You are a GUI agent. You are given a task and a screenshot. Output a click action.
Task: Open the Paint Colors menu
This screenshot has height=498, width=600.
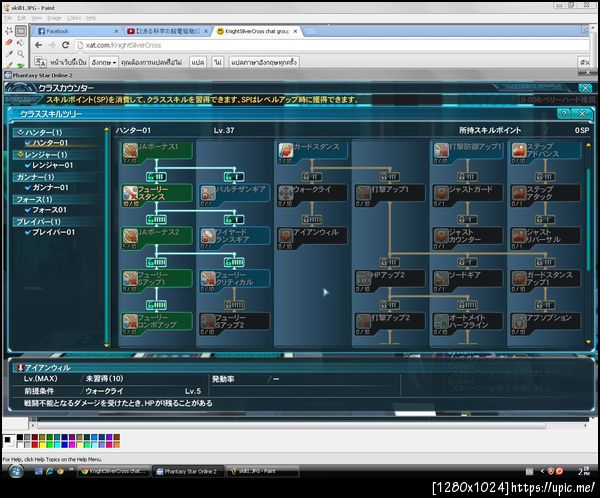(x=74, y=18)
